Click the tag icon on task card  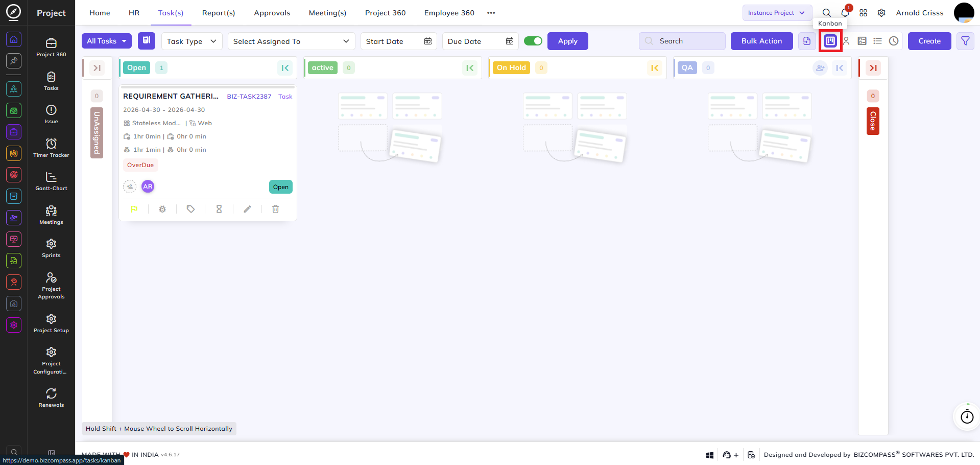[190, 209]
